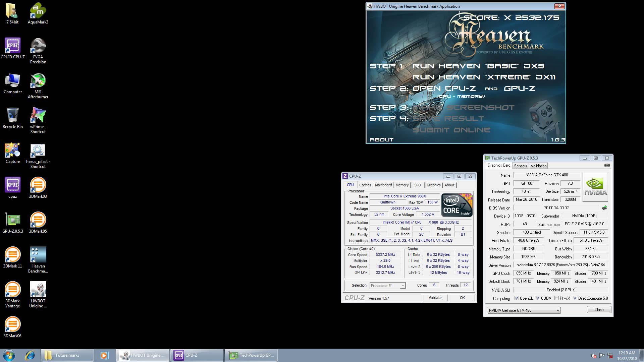Launch 3DMark05 shortcut
644x362 pixels.
(x=38, y=223)
